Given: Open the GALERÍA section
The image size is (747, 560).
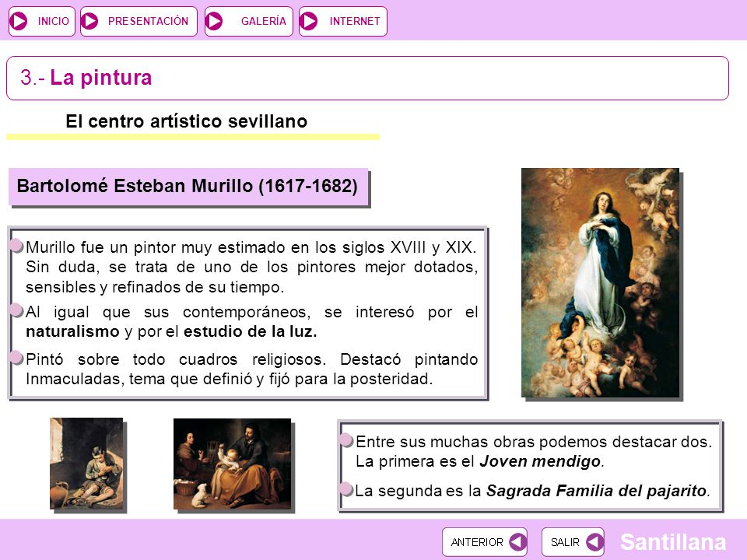Looking at the screenshot, I should [249, 22].
